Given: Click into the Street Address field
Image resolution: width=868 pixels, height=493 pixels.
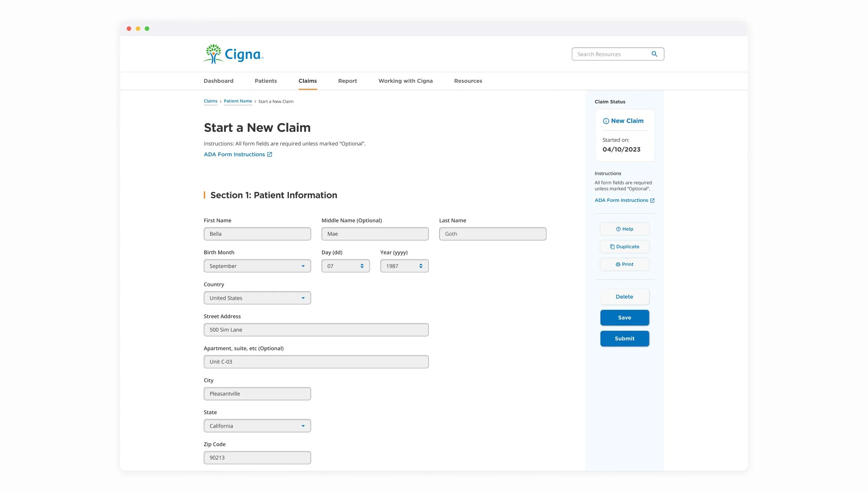Looking at the screenshot, I should coord(316,330).
